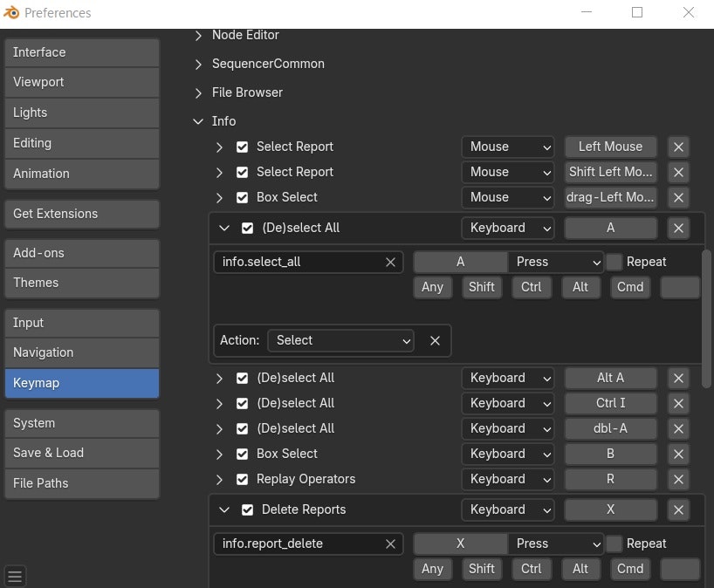
Task: Uncheck the Replay Operators checkbox
Action: pyautogui.click(x=243, y=479)
